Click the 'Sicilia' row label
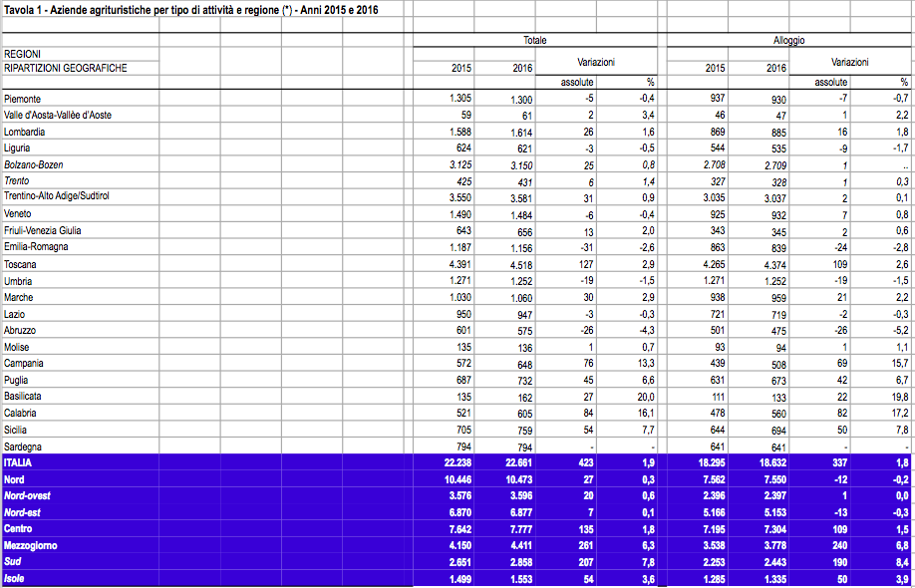The image size is (915, 588). 15,430
